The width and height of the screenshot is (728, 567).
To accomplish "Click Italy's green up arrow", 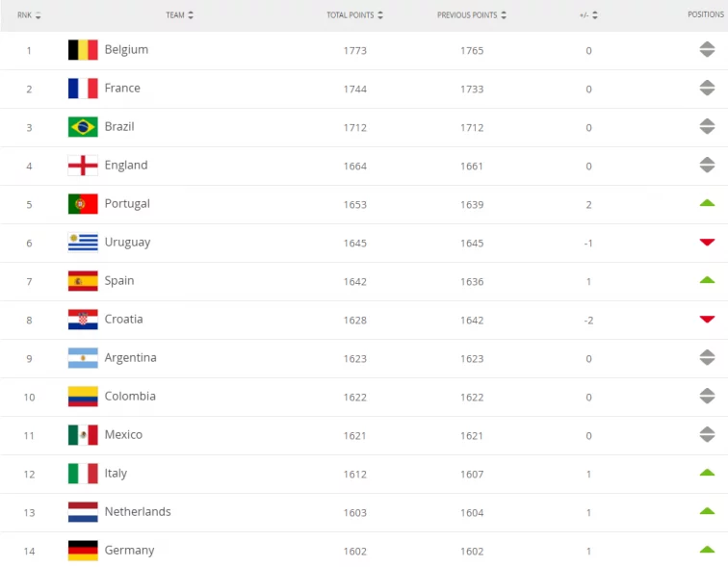I will click(707, 473).
